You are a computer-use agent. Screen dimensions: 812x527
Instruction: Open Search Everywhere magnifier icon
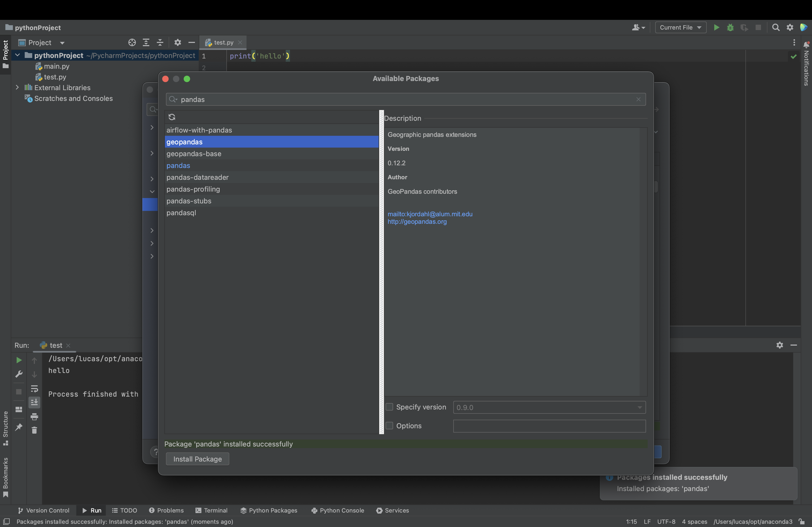pos(775,28)
